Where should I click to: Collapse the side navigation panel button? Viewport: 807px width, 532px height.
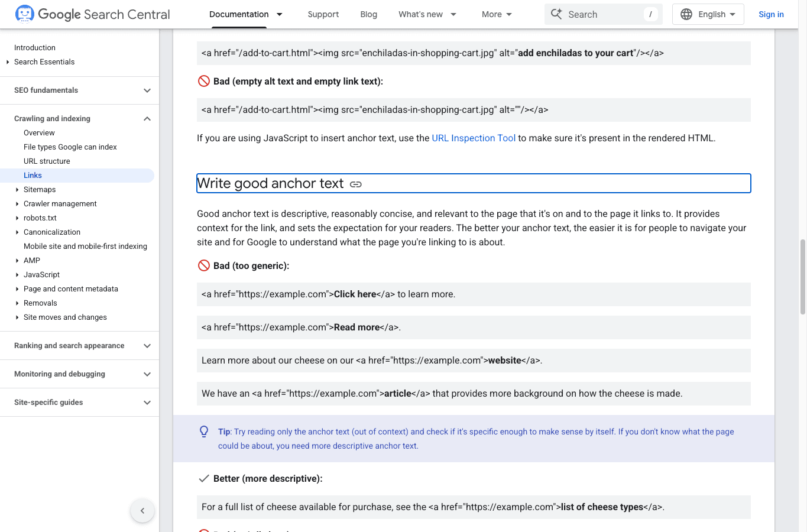coord(142,511)
